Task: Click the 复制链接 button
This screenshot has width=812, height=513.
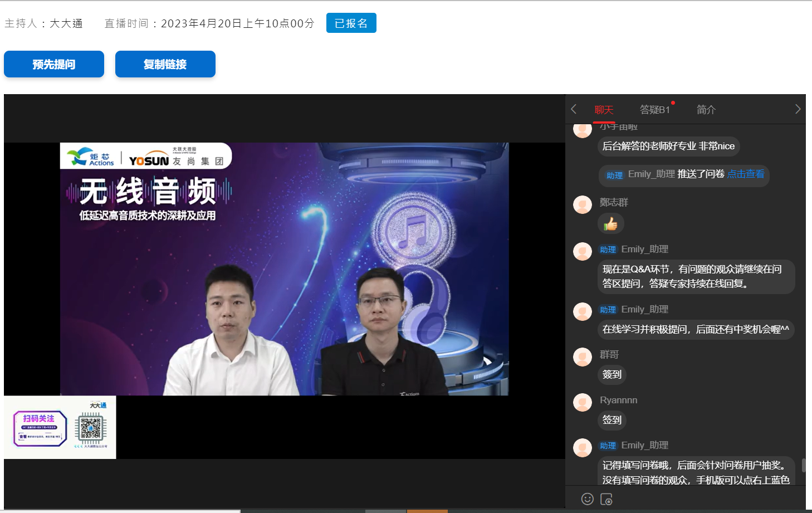Action: coord(165,64)
